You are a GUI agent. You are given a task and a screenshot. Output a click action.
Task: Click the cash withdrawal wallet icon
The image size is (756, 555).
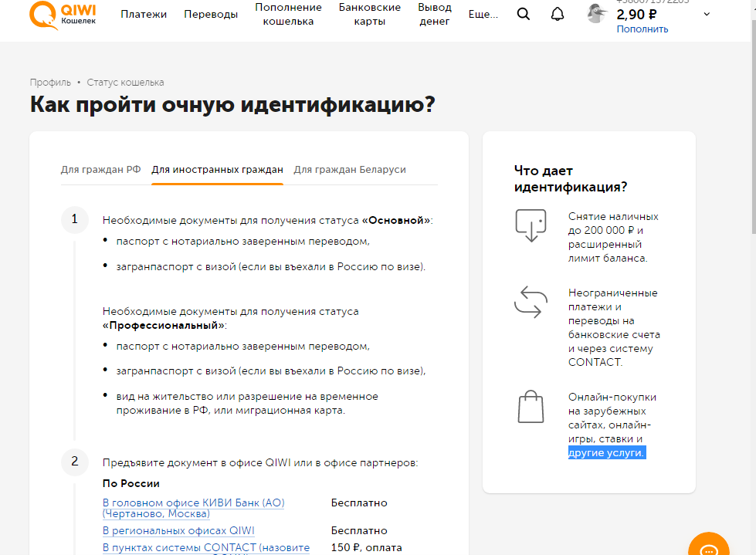pos(531,225)
